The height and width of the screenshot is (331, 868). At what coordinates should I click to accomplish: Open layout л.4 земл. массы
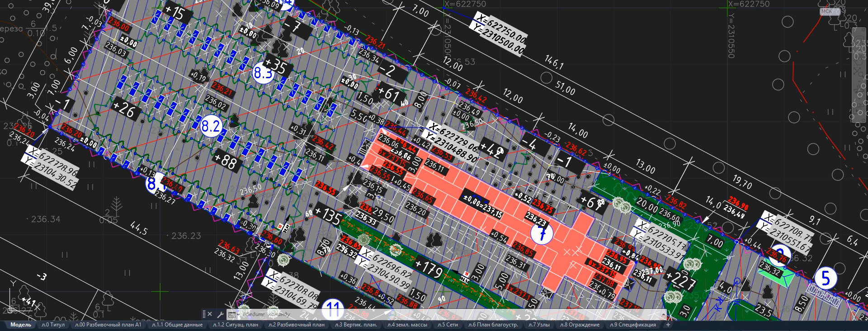pyautogui.click(x=407, y=325)
